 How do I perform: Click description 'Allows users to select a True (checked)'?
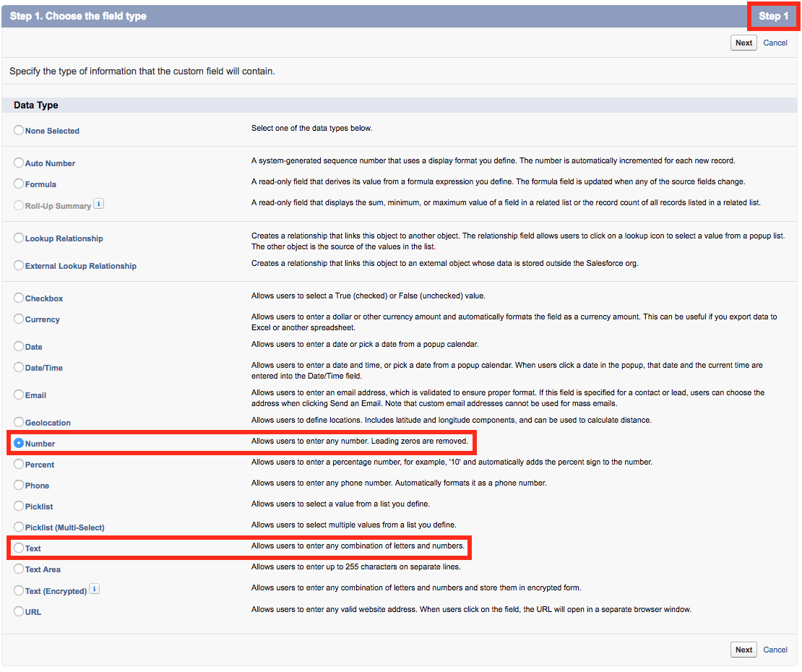coord(368,296)
